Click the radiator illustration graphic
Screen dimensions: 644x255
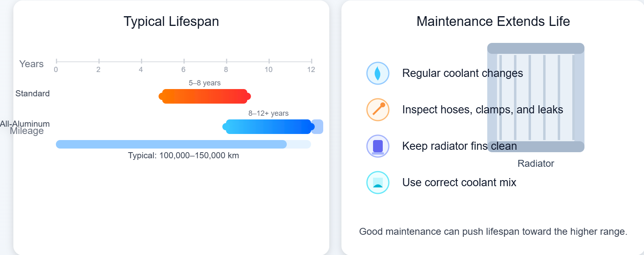click(535, 98)
